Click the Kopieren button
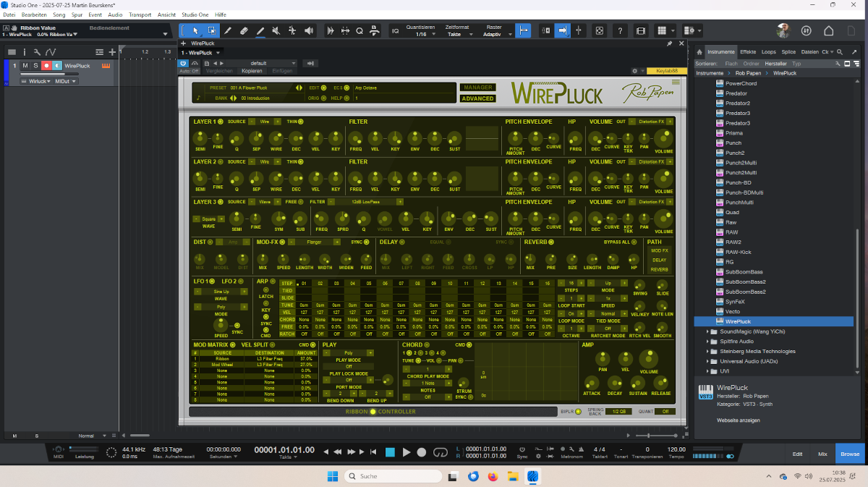The width and height of the screenshot is (868, 487). tap(252, 71)
